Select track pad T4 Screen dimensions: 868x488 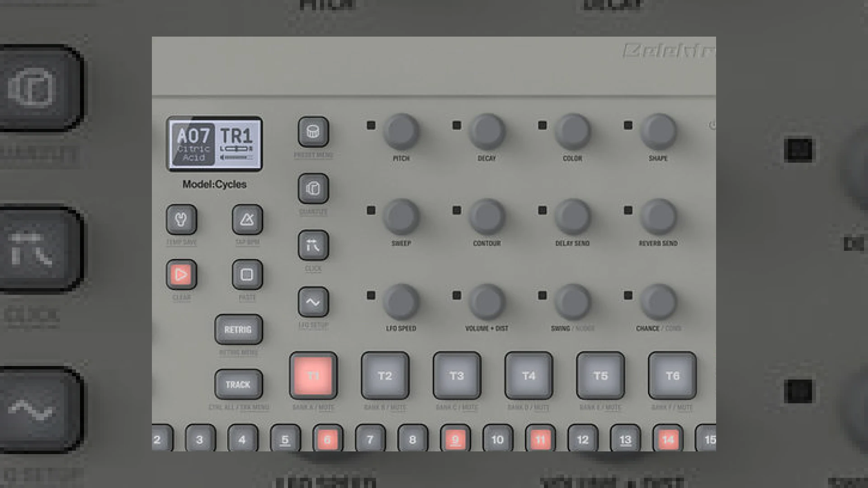(529, 375)
